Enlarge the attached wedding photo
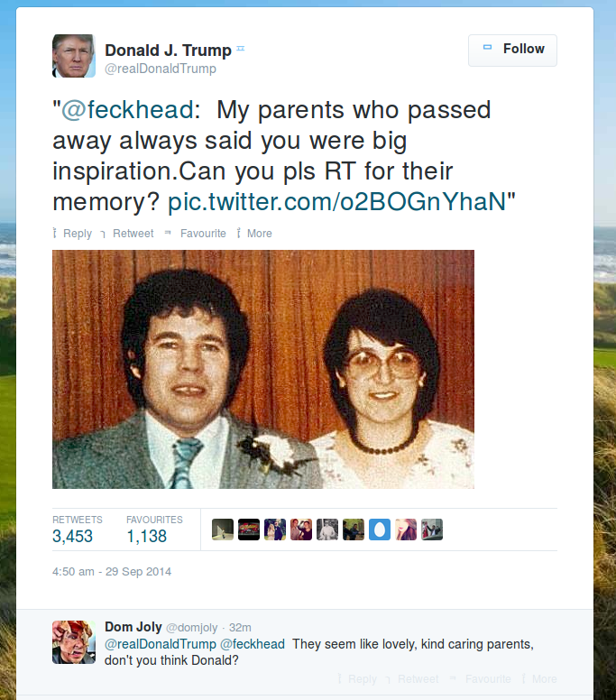 click(x=263, y=369)
